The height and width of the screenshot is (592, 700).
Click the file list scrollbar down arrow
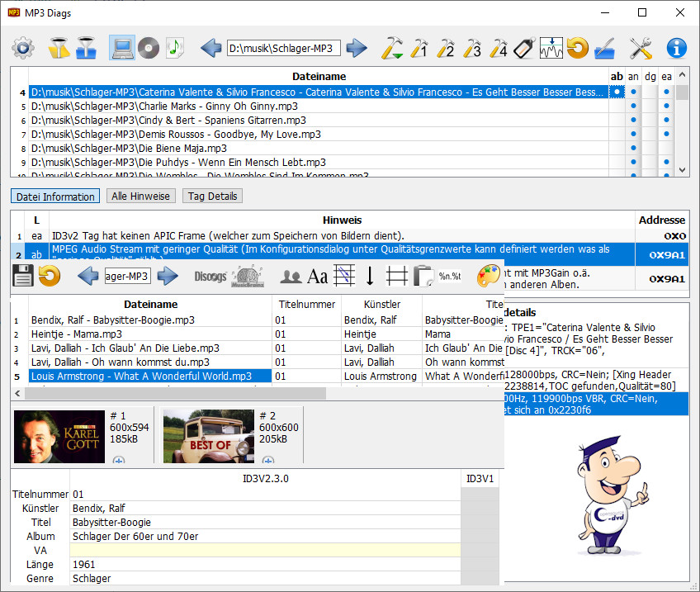coord(682,169)
